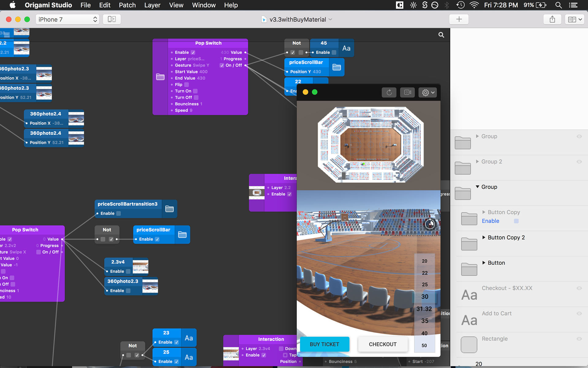Image resolution: width=588 pixels, height=368 pixels.
Task: Click the 2.3v4 patch image thumbnail
Action: [x=141, y=266]
